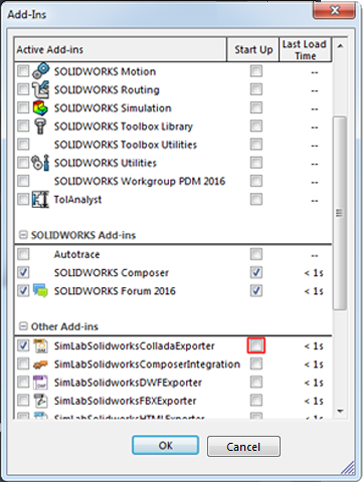Click the Toolbox Library bolt icon
The width and height of the screenshot is (363, 482).
(x=40, y=126)
